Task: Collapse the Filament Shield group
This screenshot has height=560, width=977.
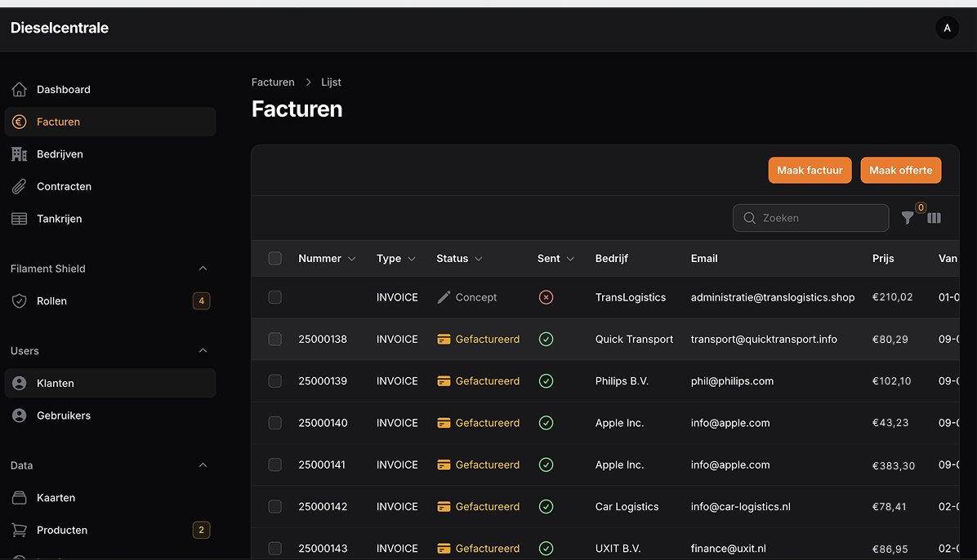Action: [x=203, y=269]
